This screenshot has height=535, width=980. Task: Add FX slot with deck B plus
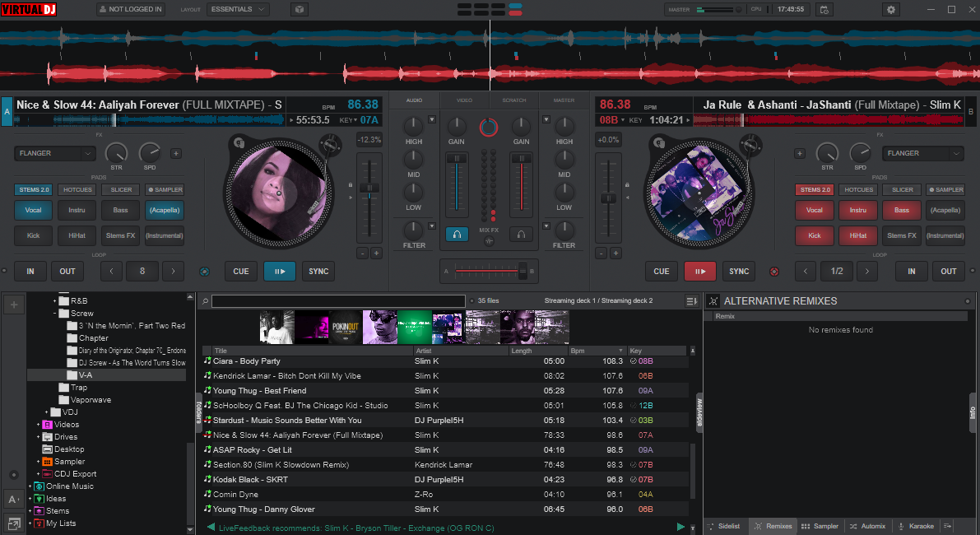799,153
